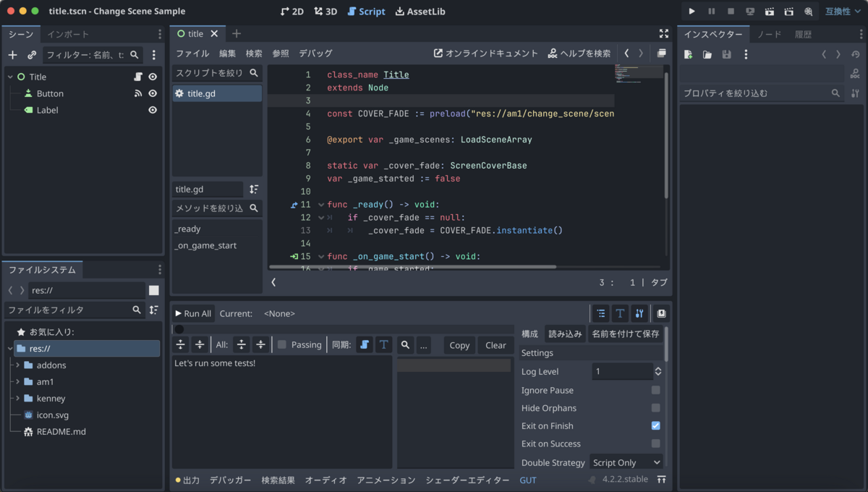Open the デバッグ menu in the script editor
This screenshot has width=868, height=492.
click(x=316, y=53)
